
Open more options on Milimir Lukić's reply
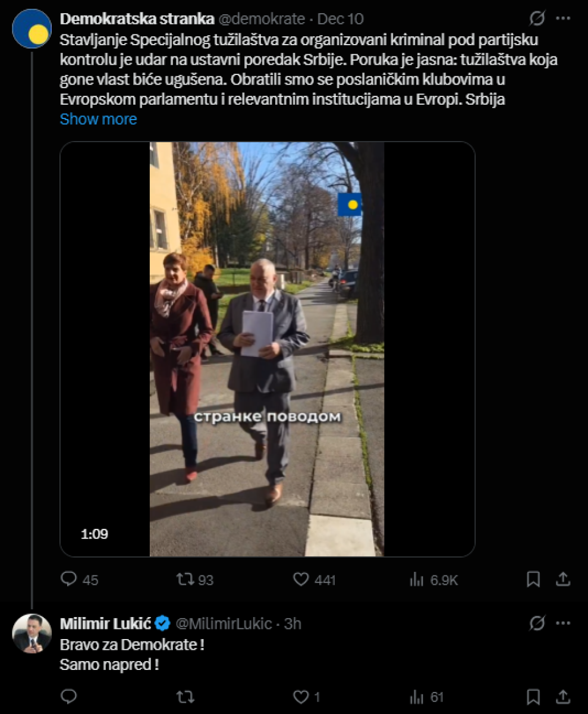pos(563,624)
